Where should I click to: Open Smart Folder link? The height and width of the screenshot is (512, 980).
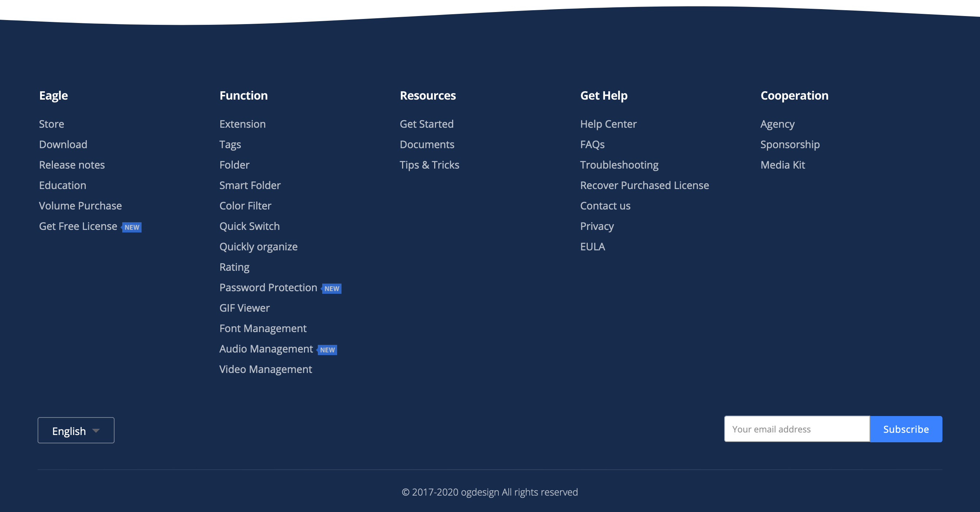click(x=250, y=185)
